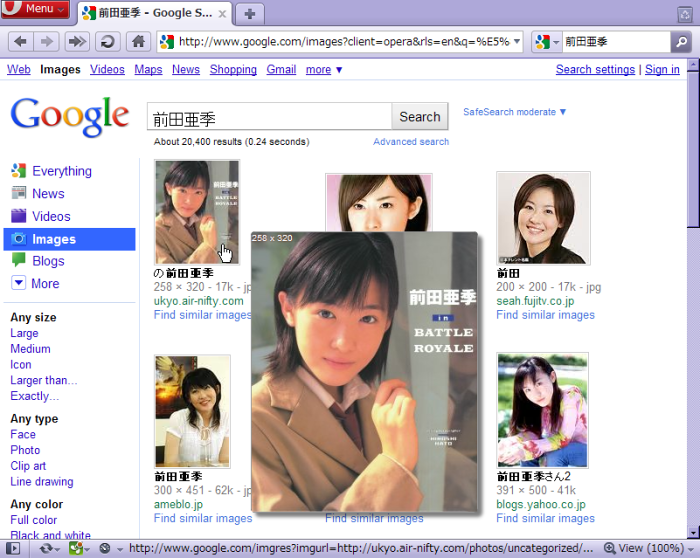Open the Videos link in top bar
The image size is (700, 558).
[x=107, y=70]
